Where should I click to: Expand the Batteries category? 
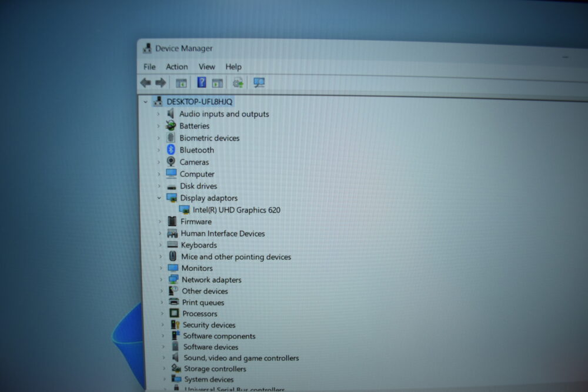point(159,126)
